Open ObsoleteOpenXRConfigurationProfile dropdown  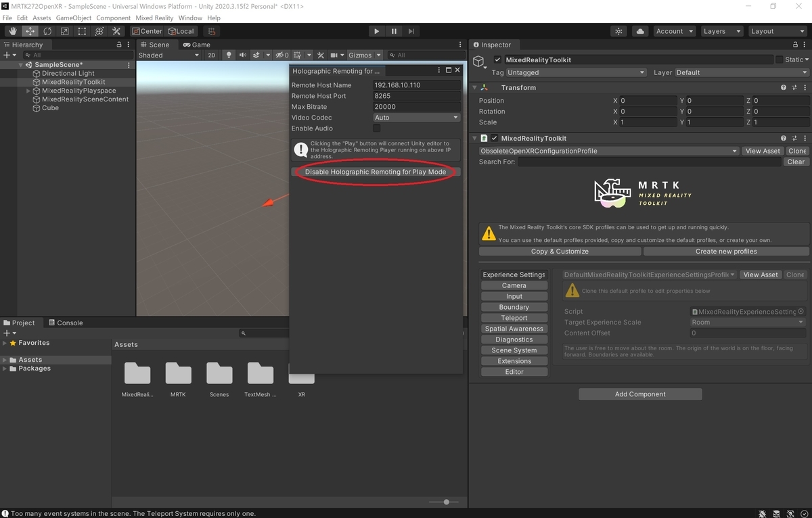pos(608,151)
